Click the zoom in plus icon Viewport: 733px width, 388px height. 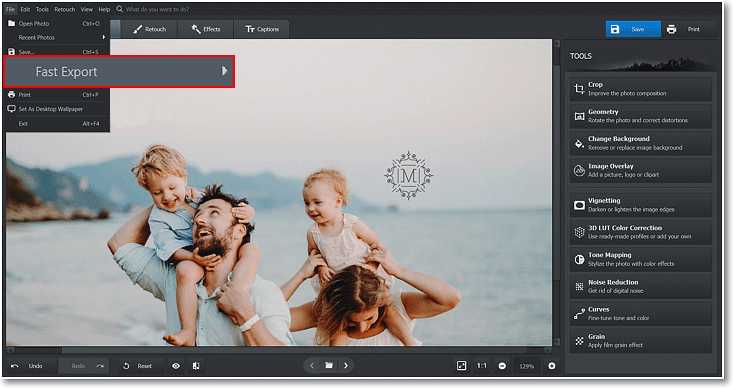pyautogui.click(x=552, y=366)
